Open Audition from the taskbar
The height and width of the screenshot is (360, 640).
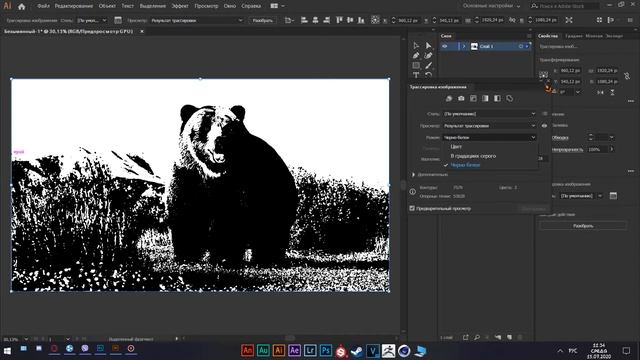pyautogui.click(x=263, y=350)
